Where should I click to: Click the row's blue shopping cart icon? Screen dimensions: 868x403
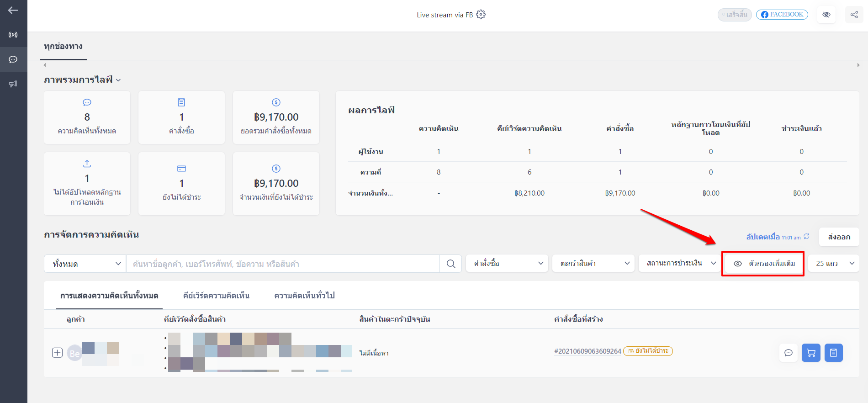click(811, 353)
